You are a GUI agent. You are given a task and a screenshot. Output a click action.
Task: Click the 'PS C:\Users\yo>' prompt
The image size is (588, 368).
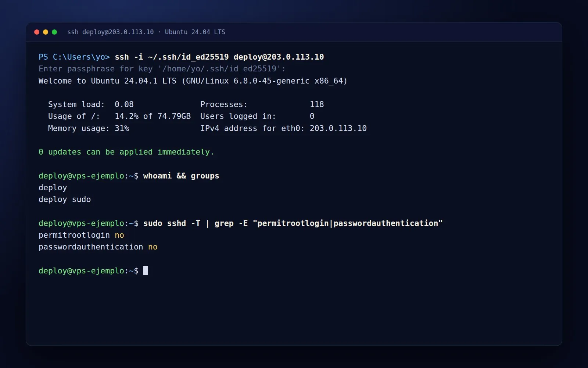pyautogui.click(x=74, y=57)
